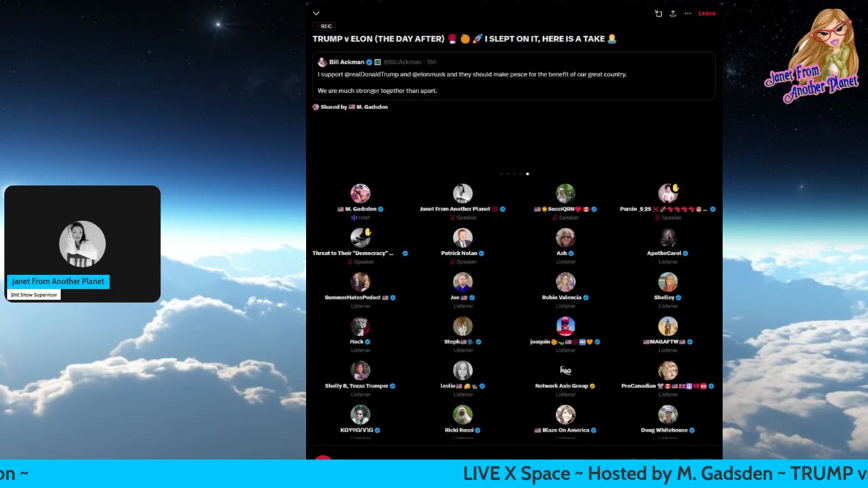Open listener leslie's avatar

point(462,370)
